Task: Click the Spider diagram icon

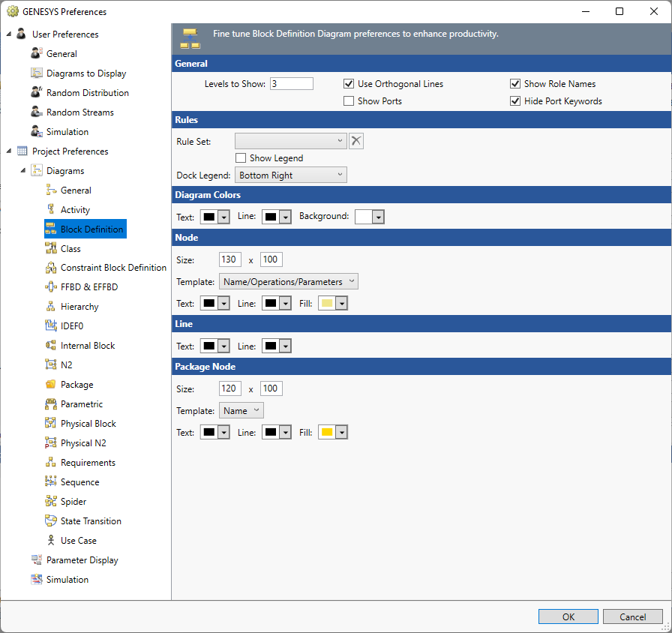Action: [51, 502]
